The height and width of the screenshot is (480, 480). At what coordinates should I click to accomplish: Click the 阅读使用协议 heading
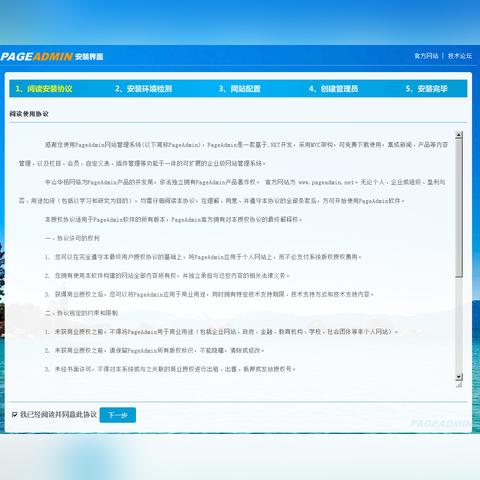coord(29,114)
